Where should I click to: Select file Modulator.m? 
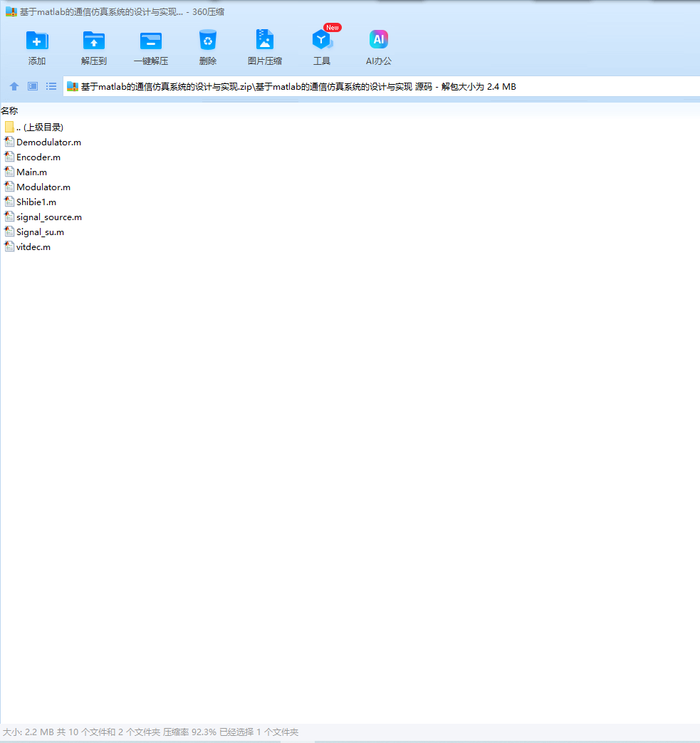pyautogui.click(x=43, y=187)
